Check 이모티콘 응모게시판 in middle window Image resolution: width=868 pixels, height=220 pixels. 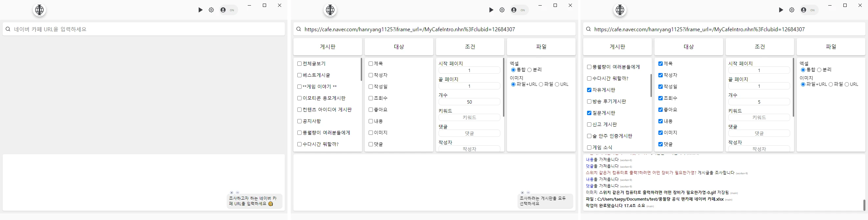point(299,98)
